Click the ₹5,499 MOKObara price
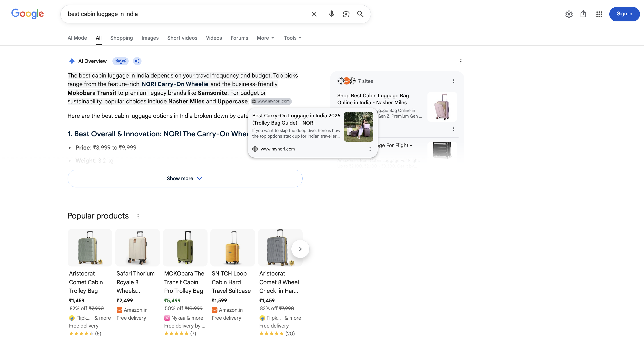 172,300
